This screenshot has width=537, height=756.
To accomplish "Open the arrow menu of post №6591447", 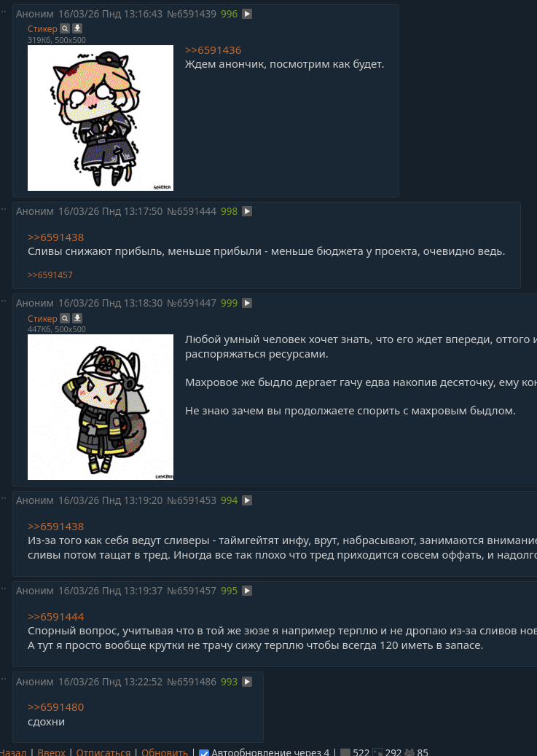I will 247,303.
